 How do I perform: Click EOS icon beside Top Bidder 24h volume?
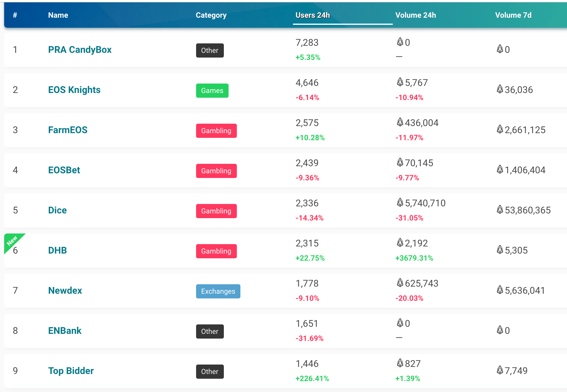pos(400,363)
